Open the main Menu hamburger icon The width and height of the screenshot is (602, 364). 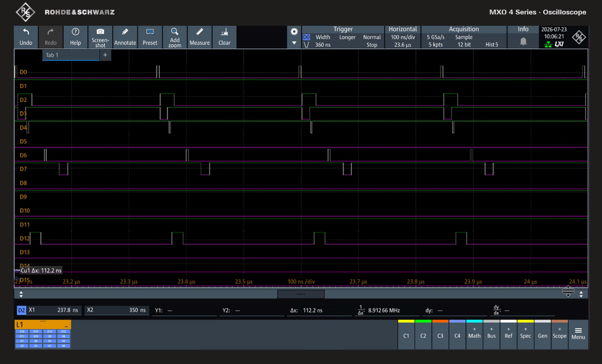[x=578, y=334]
